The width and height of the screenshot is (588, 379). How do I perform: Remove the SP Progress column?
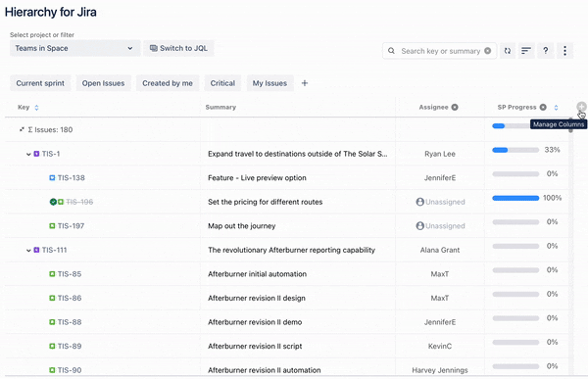[x=543, y=107]
